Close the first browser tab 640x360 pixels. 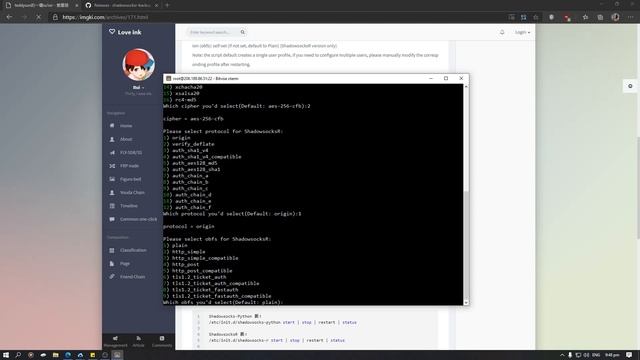[x=76, y=5]
